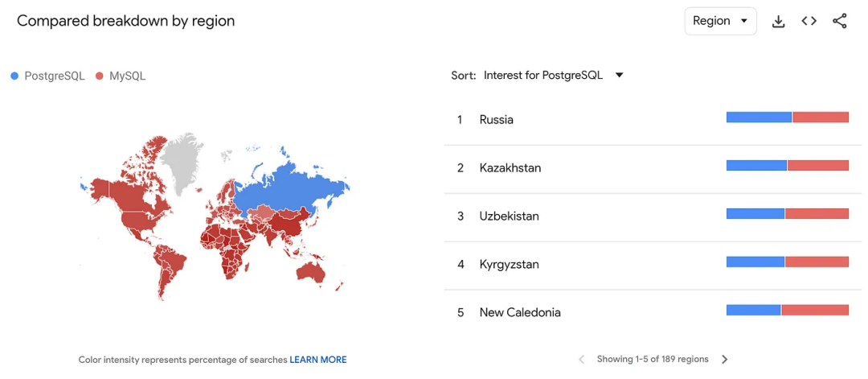Image resolution: width=868 pixels, height=379 pixels.
Task: Choose New Caledonia from the list
Action: pos(519,313)
